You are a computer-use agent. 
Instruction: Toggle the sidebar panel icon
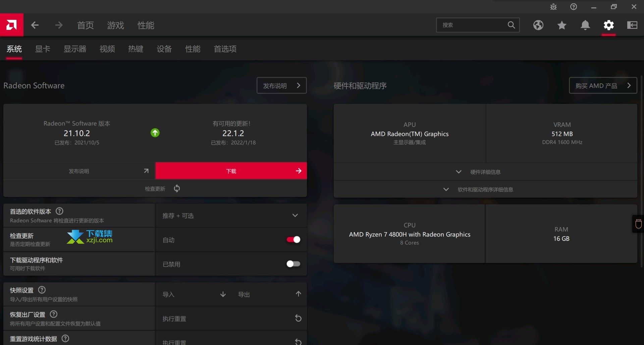632,25
